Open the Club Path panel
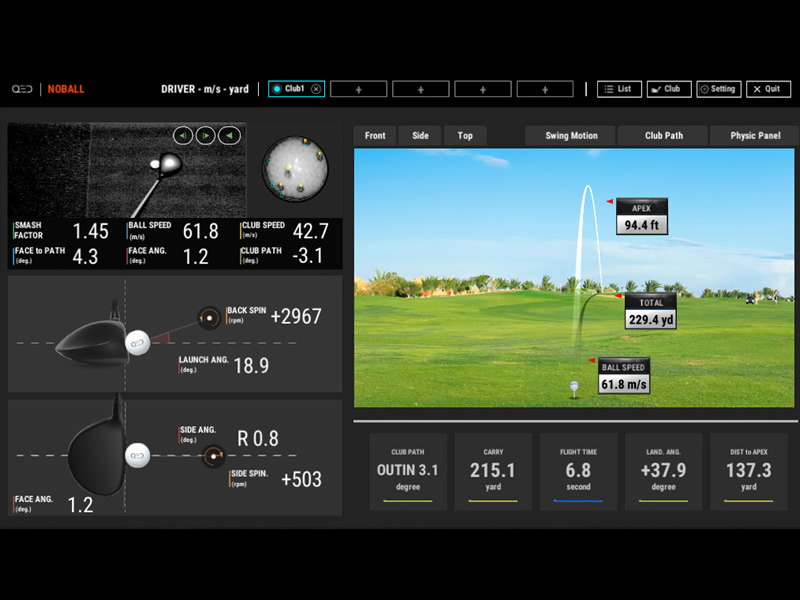 (x=663, y=136)
